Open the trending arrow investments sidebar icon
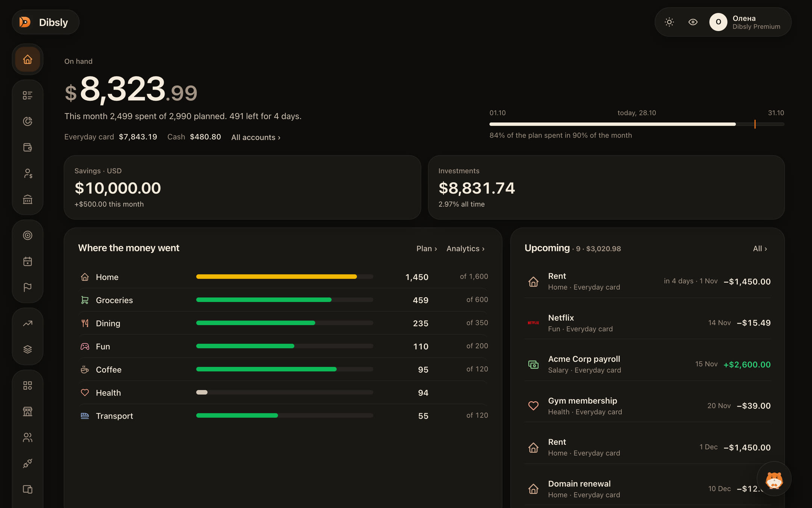The width and height of the screenshot is (812, 508). coord(27,323)
